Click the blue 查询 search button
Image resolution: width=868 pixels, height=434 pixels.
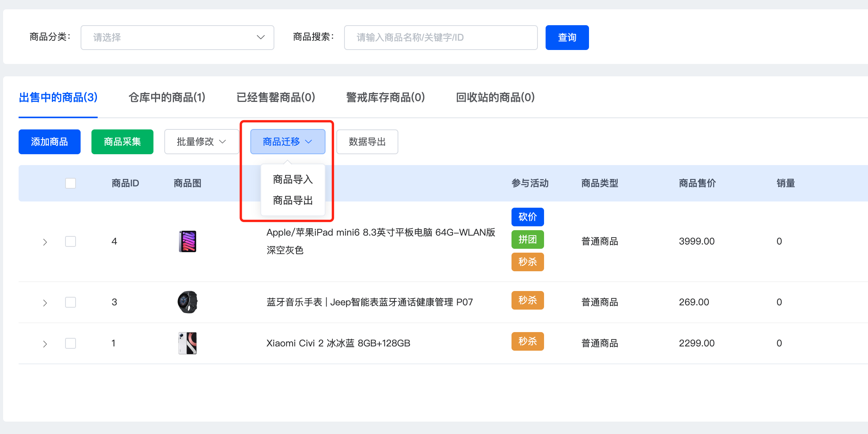[x=567, y=38]
